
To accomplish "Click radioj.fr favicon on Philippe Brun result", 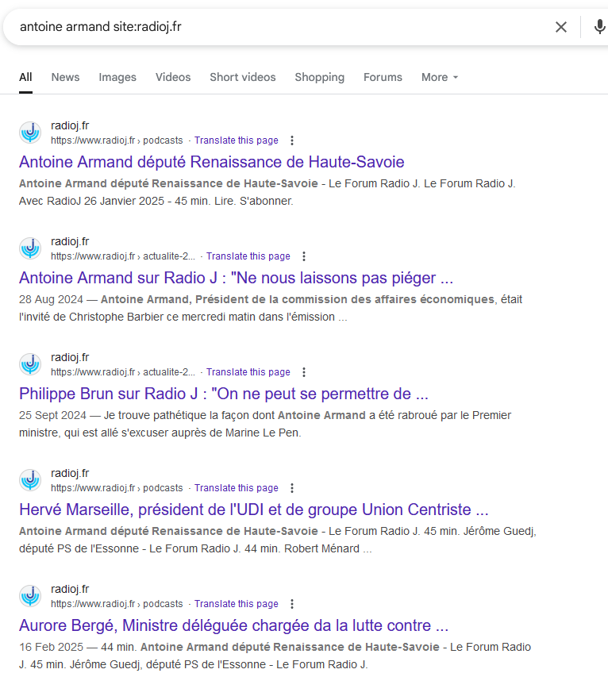I will tap(30, 364).
